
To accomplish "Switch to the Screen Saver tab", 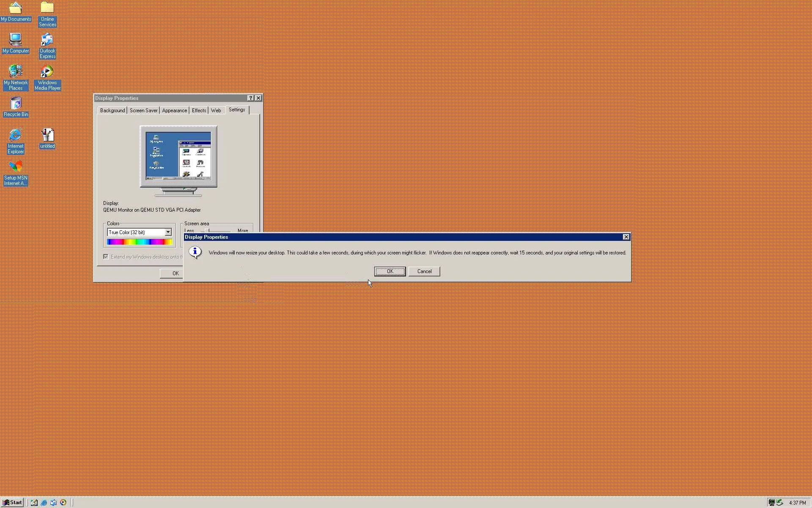I will [143, 110].
